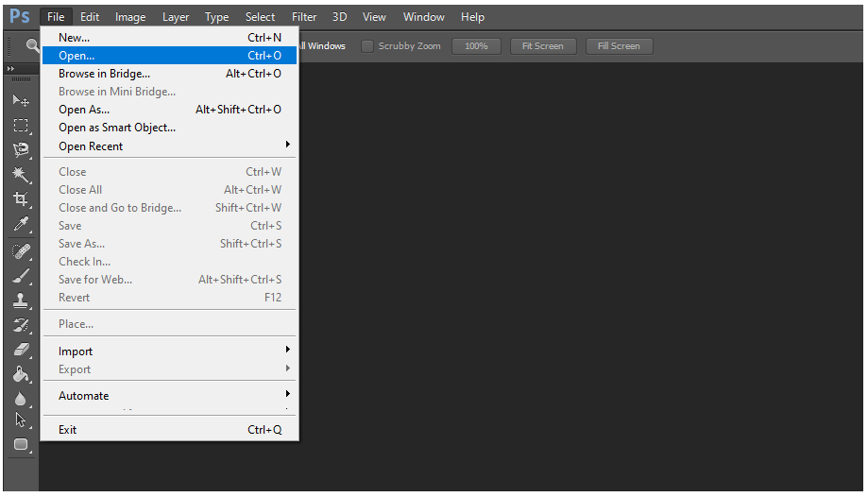
Task: Select the Rounded Rectangle shape tool
Action: click(21, 444)
